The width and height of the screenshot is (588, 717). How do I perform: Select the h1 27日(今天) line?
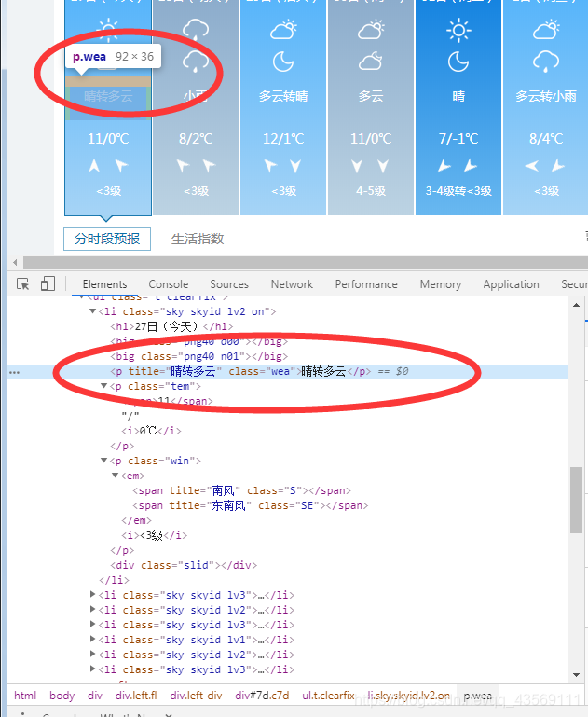[171, 326]
